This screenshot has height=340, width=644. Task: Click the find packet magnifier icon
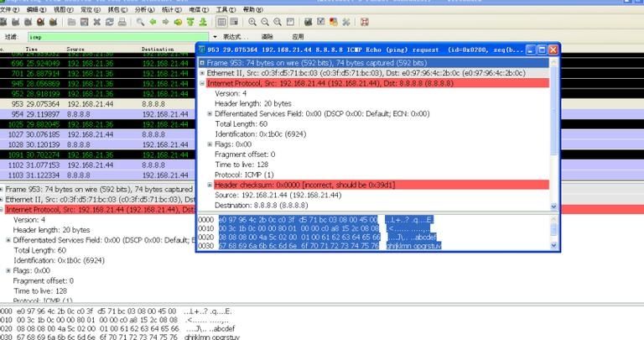click(140, 21)
